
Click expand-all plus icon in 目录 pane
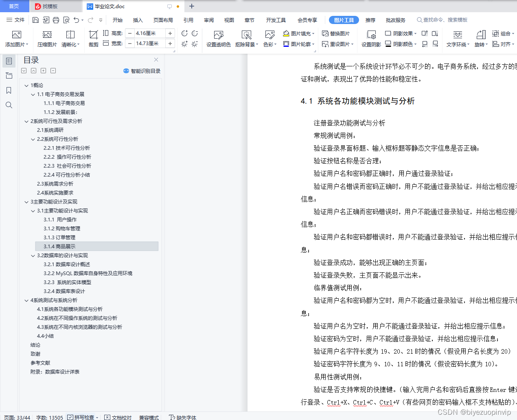click(44, 71)
